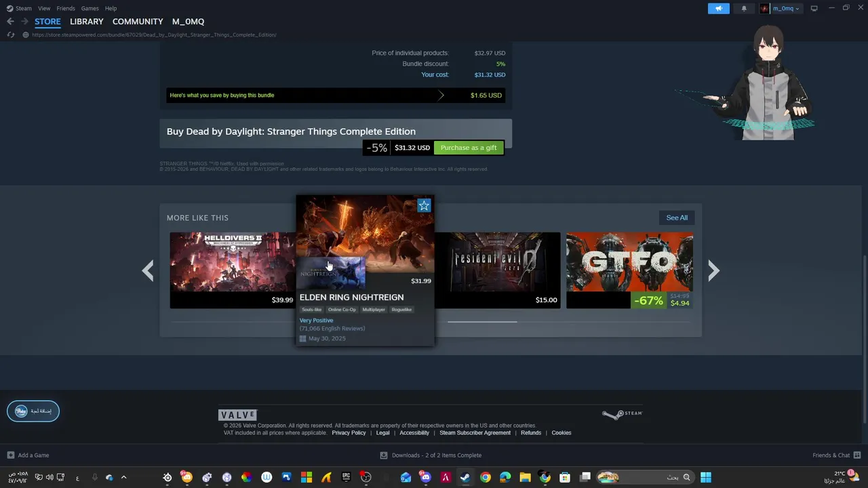Image resolution: width=868 pixels, height=488 pixels.
Task: Open ELDEN RING NIGHTREIGN title in hover card
Action: click(x=351, y=298)
